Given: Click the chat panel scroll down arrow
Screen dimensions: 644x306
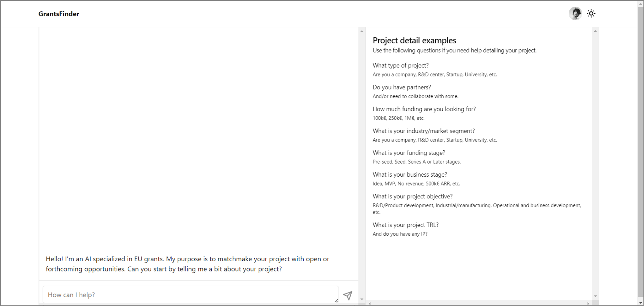Looking at the screenshot, I should [362, 299].
